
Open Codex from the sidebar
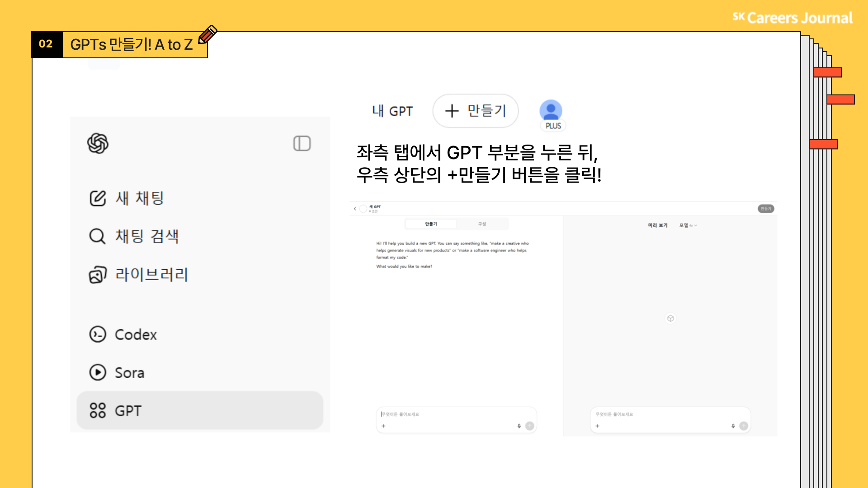click(x=123, y=334)
